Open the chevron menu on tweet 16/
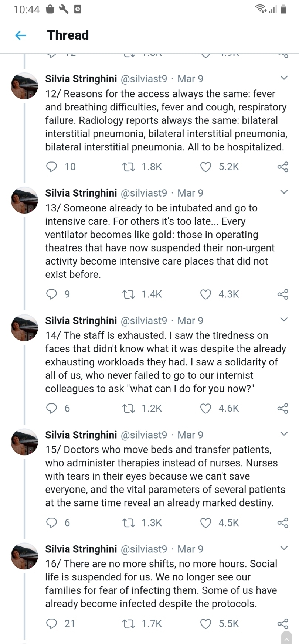Image resolution: width=299 pixels, height=644 pixels. click(283, 548)
